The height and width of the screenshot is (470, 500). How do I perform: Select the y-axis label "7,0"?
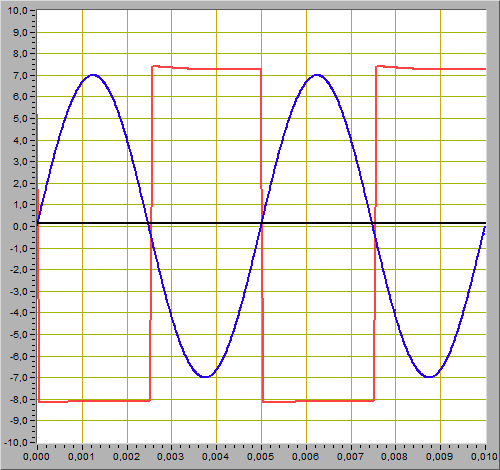(20, 76)
